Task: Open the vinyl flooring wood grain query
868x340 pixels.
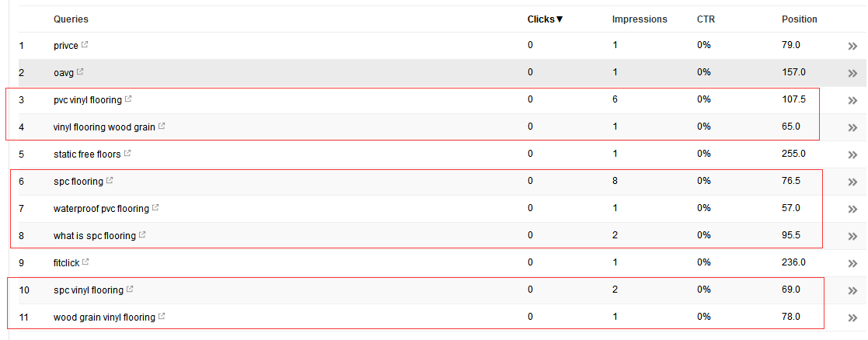Action: 105,127
